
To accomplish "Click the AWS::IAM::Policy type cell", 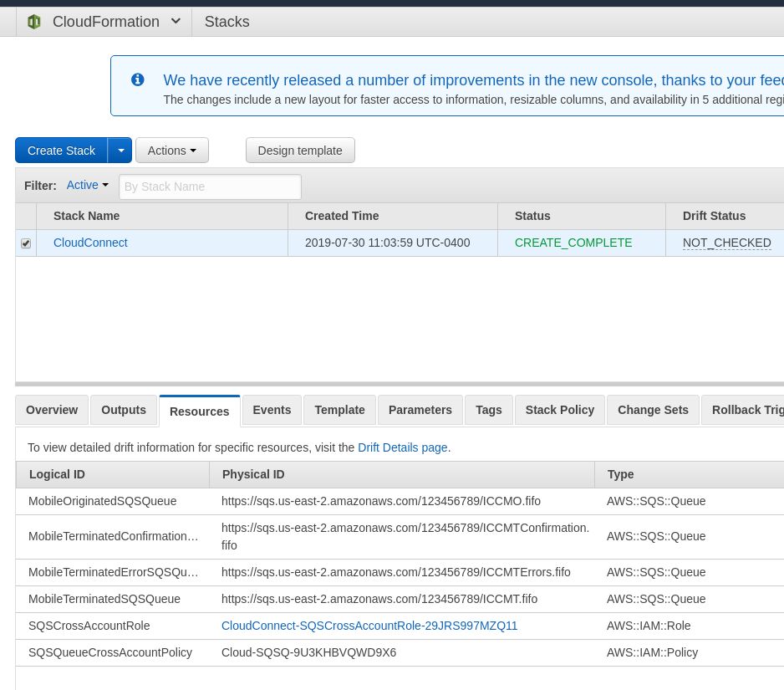I will pyautogui.click(x=652, y=652).
